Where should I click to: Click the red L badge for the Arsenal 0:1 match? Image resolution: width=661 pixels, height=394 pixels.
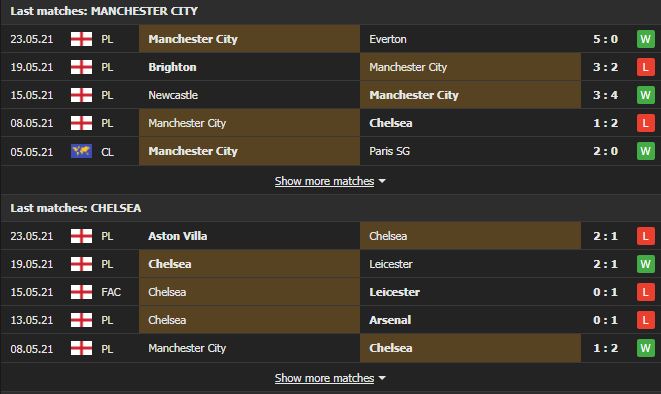point(645,320)
